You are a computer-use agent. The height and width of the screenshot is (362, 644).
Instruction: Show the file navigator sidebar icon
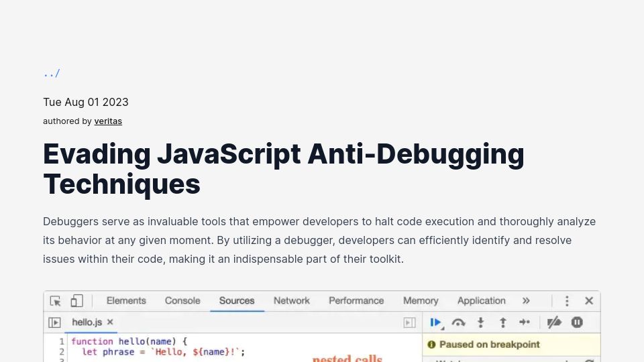pyautogui.click(x=54, y=322)
